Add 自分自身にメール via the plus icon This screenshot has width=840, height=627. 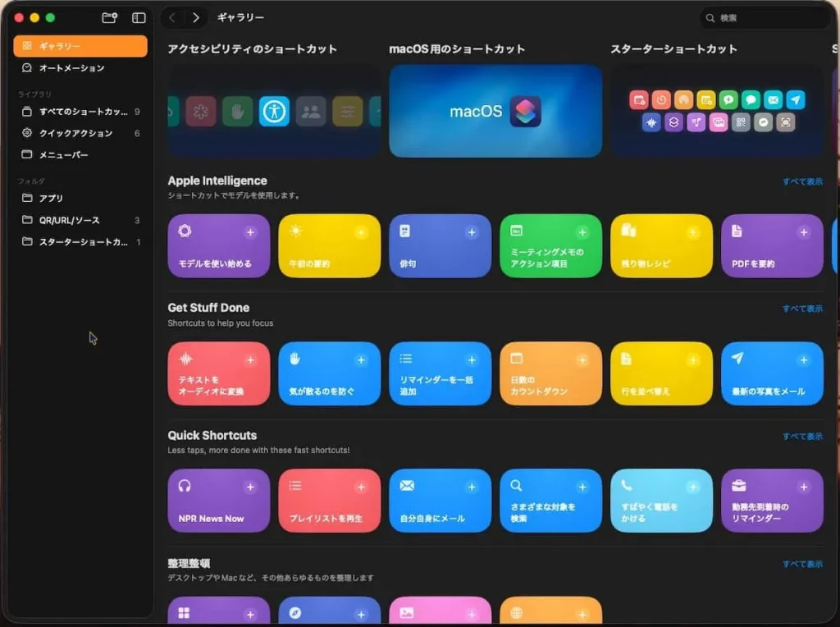pyautogui.click(x=472, y=487)
